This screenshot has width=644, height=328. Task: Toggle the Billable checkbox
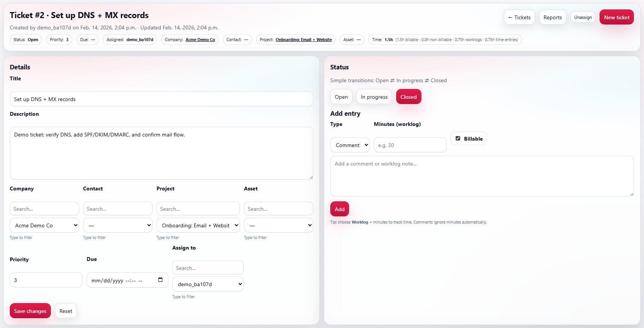pos(458,138)
